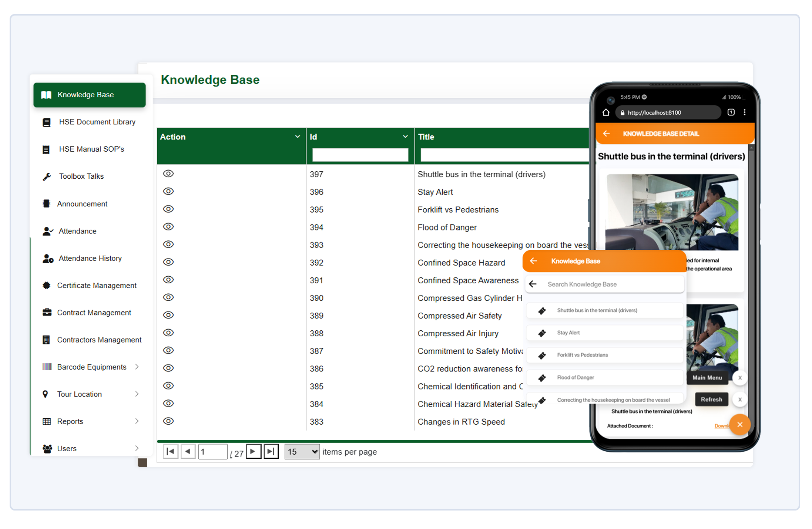The width and height of the screenshot is (812, 529).
Task: Click the phone browser three-dot menu
Action: (x=745, y=112)
